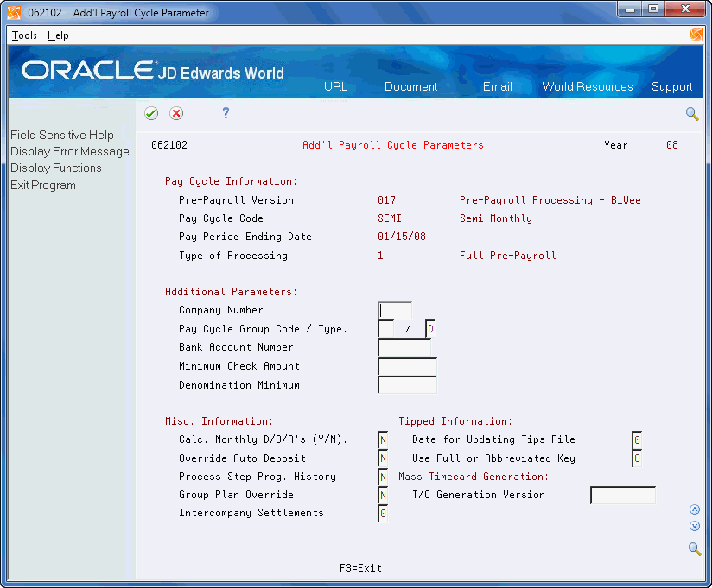Screen dimensions: 712x588
Task: Focus the Denomination Minimum field
Action: click(x=407, y=385)
